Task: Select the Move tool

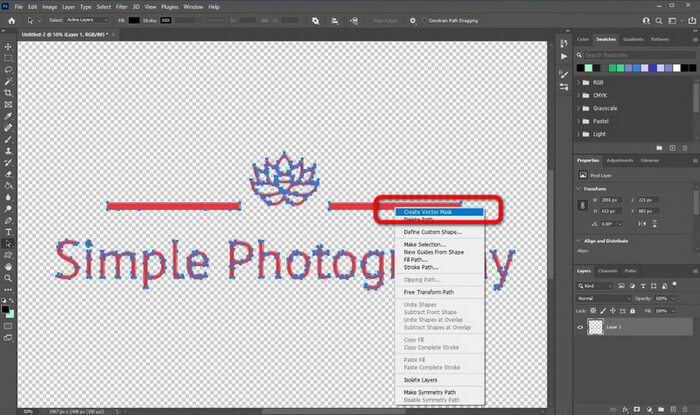Action: pos(8,47)
